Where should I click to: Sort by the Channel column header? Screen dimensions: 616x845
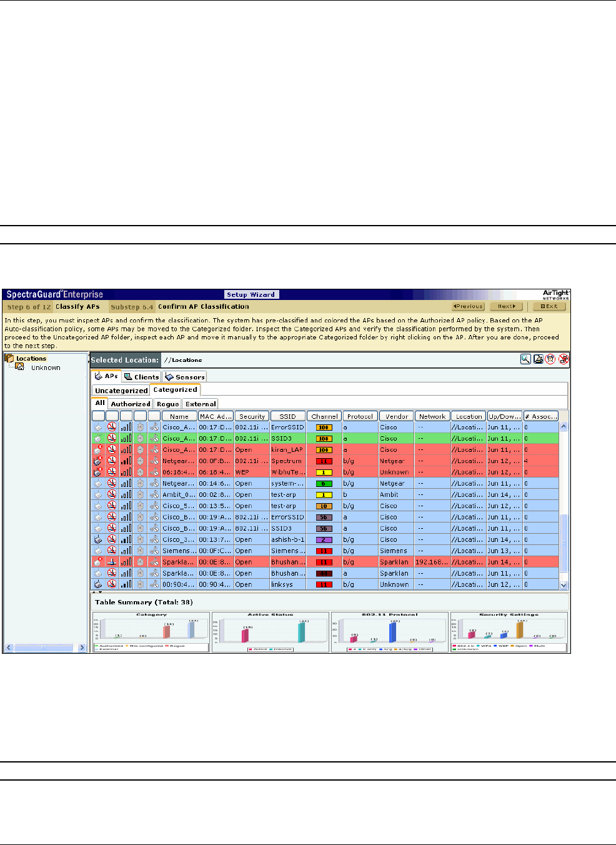tap(324, 416)
